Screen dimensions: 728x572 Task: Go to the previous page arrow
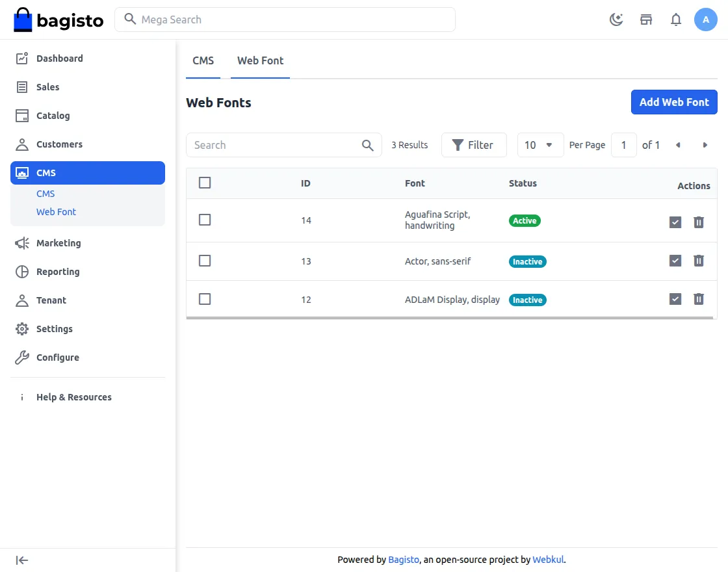coord(678,145)
